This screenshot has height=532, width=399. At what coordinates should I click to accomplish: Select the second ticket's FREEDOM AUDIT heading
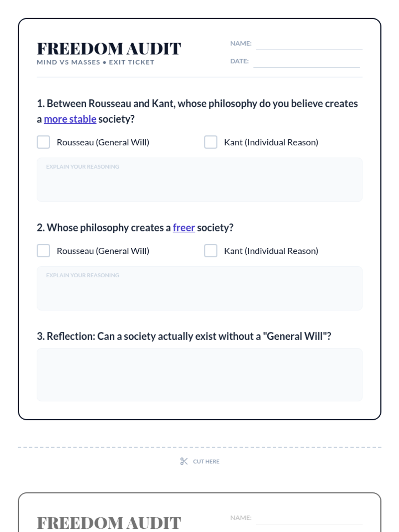coord(109,523)
